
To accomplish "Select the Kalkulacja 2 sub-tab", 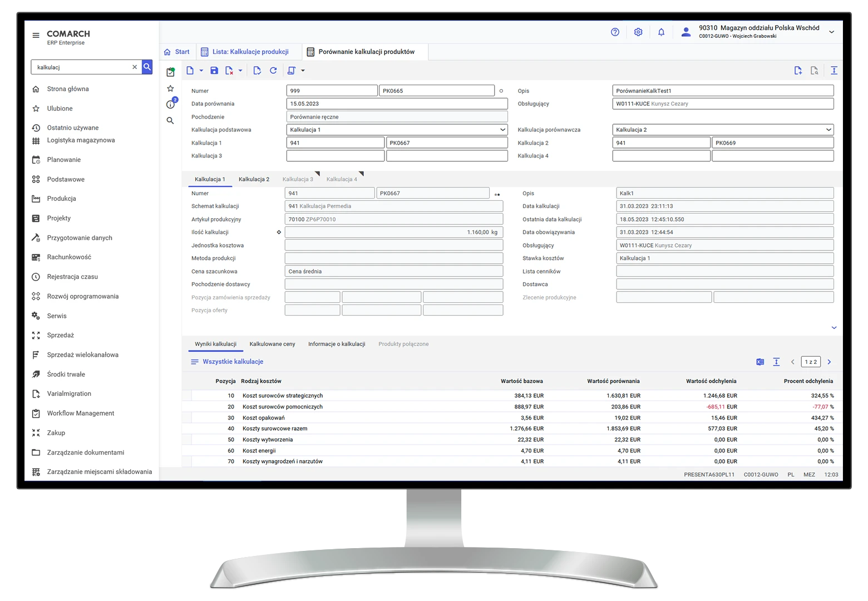I will pyautogui.click(x=254, y=179).
